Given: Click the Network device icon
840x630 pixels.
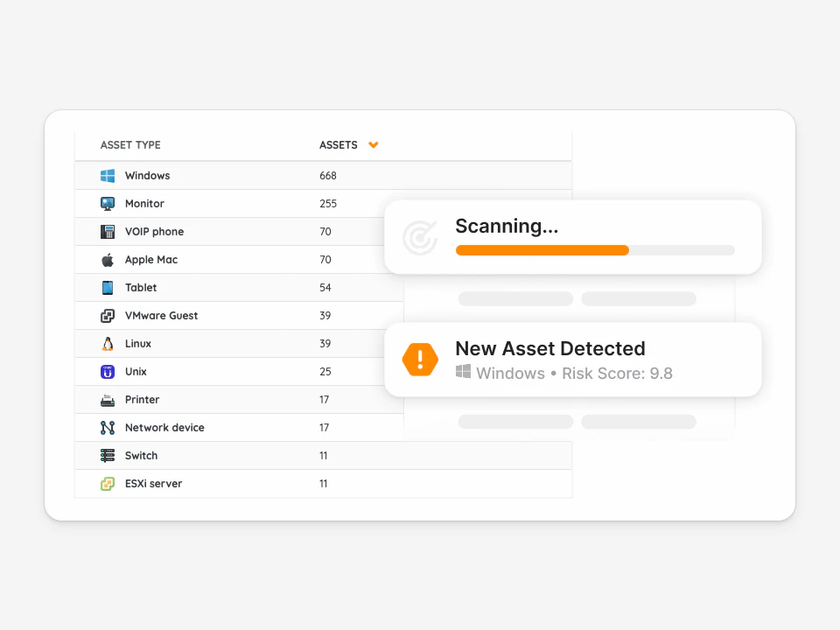Looking at the screenshot, I should click(108, 428).
